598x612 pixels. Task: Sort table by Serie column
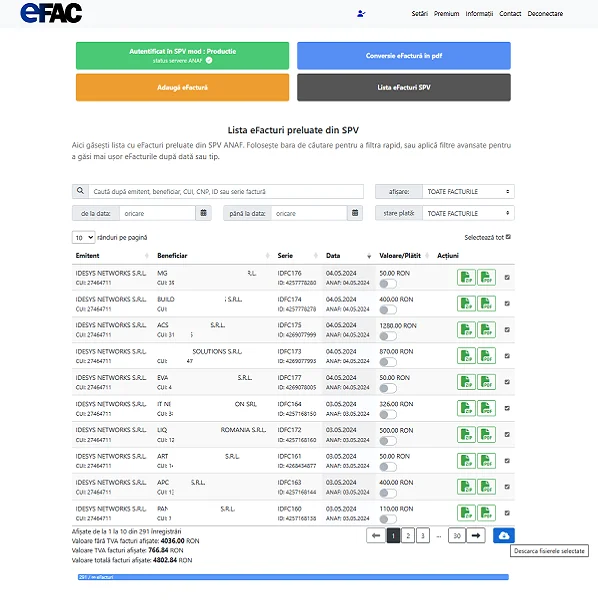[x=297, y=256]
